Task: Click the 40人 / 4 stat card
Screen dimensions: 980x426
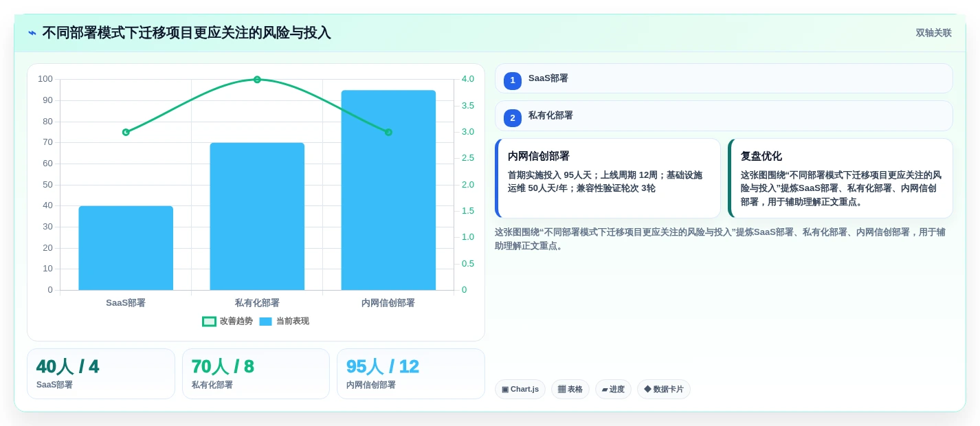Action: (x=101, y=374)
